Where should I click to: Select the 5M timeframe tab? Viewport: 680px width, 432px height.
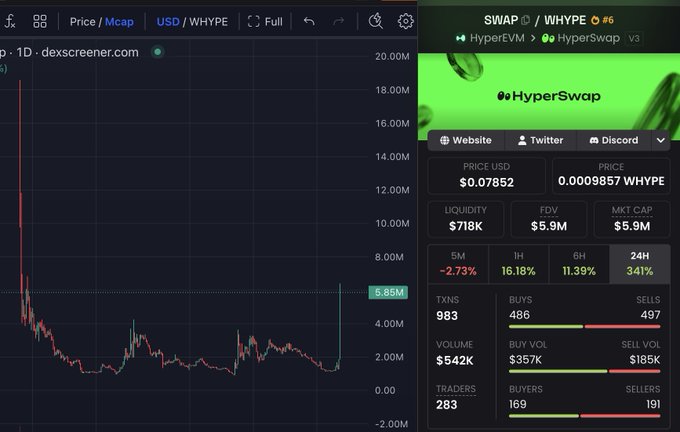tap(458, 264)
